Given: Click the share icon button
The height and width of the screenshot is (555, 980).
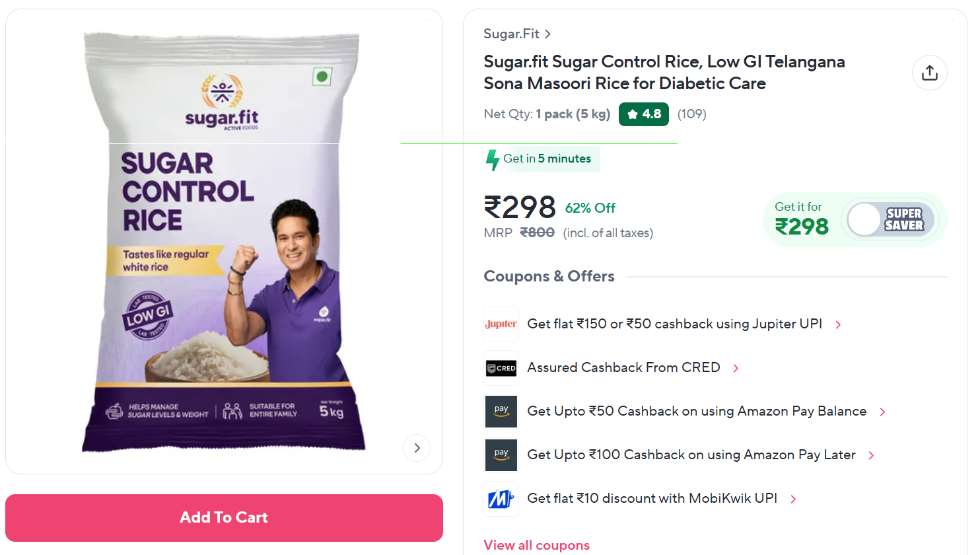Looking at the screenshot, I should click(x=929, y=73).
